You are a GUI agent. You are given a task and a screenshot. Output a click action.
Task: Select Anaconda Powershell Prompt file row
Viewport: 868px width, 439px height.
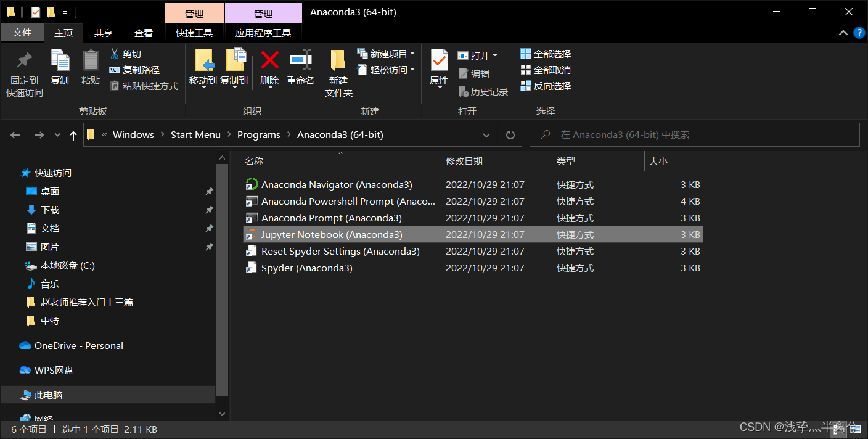pos(472,201)
